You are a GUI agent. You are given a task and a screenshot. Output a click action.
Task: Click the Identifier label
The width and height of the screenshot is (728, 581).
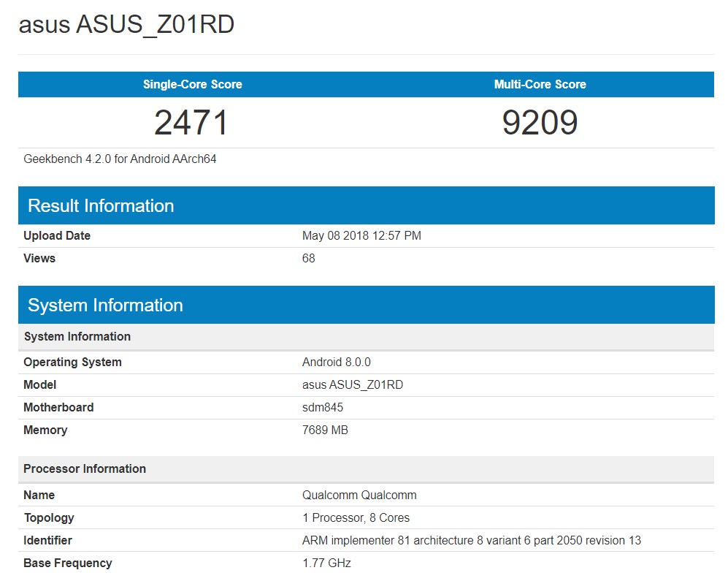tap(47, 541)
